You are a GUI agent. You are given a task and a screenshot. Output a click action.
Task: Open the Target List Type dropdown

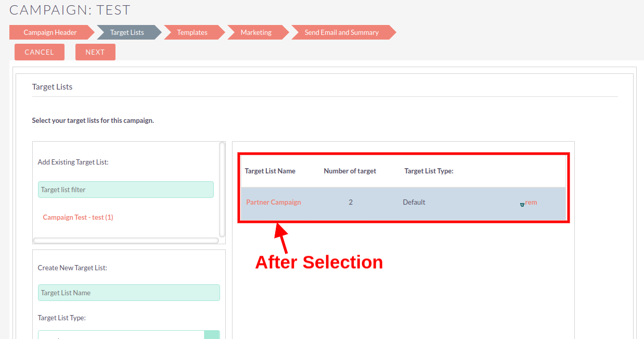(129, 334)
